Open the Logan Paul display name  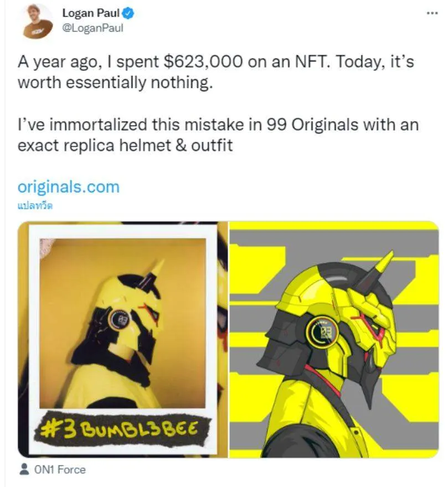[91, 13]
